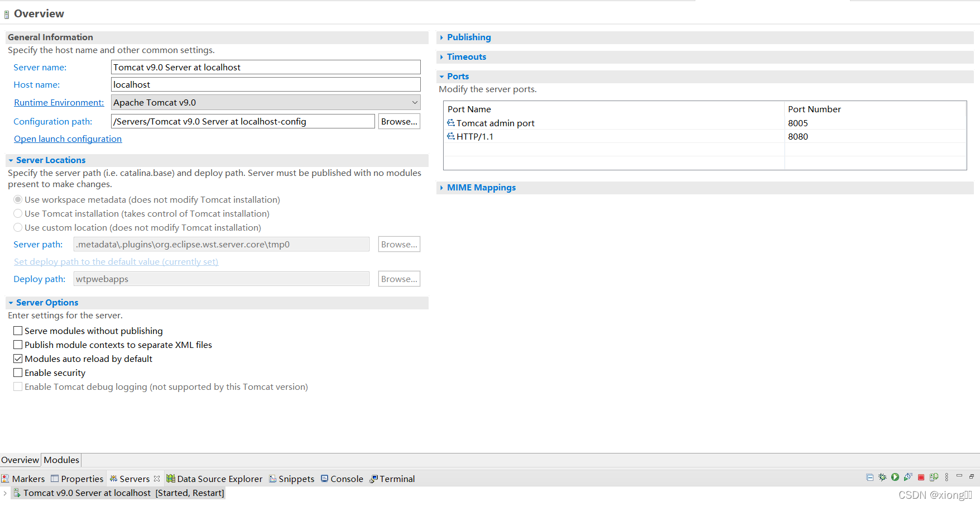This screenshot has width=980, height=506.
Task: Click Browse next to Deploy path
Action: (399, 279)
